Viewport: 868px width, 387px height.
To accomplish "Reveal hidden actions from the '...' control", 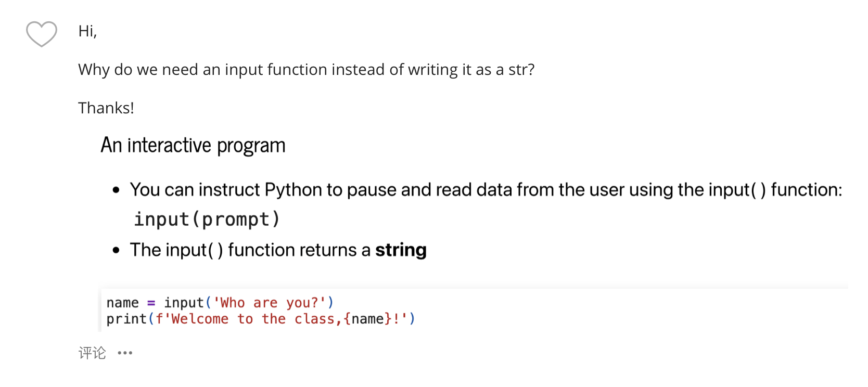I will [125, 353].
